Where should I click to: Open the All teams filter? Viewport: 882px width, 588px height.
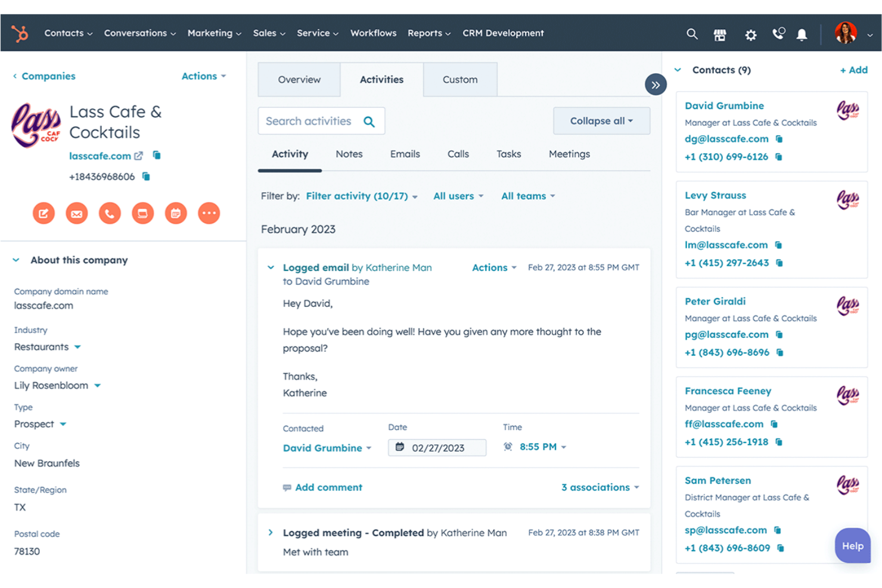528,196
